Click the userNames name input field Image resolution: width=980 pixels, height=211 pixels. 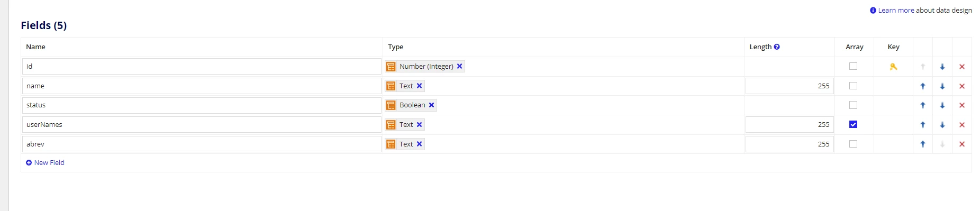202,124
